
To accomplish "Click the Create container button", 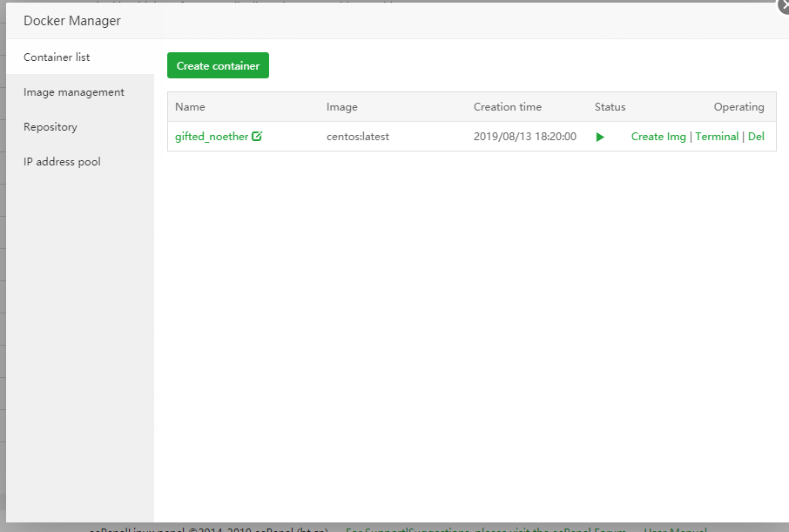I will click(218, 64).
